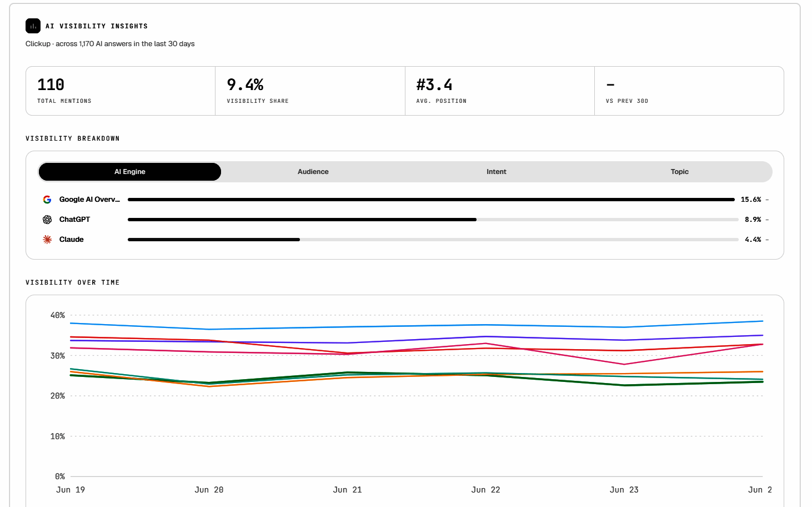Screen dimensions: 812x507
Task: Click the Claude 4.4% progress bar
Action: coord(433,240)
